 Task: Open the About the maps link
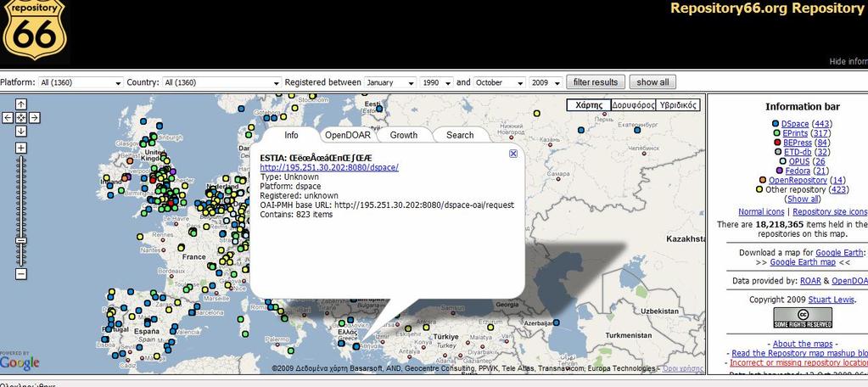point(802,344)
